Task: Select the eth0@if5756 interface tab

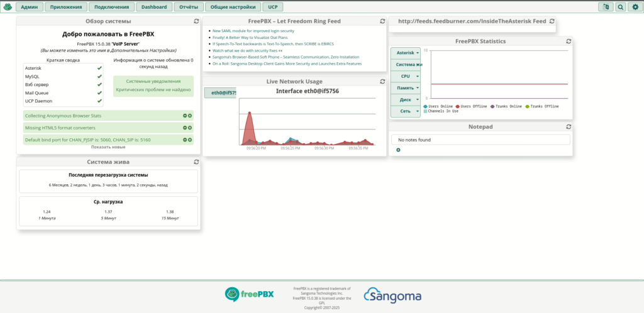Action: click(x=221, y=93)
